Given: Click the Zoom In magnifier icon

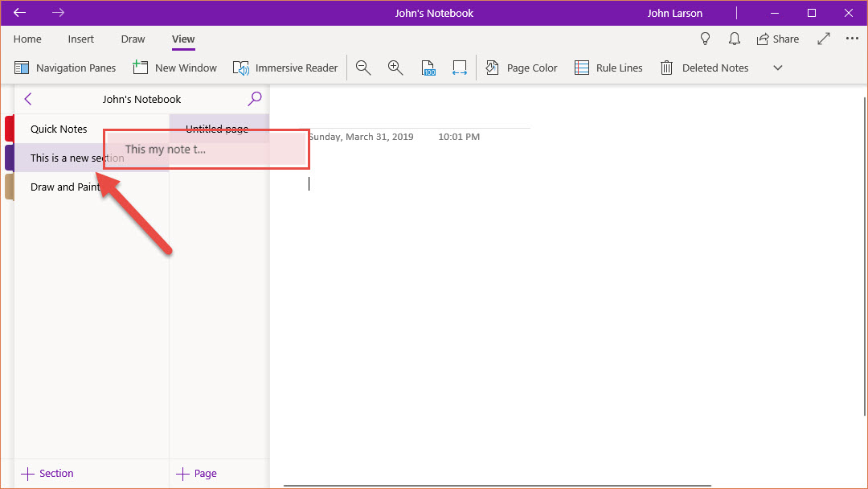Looking at the screenshot, I should tap(395, 68).
